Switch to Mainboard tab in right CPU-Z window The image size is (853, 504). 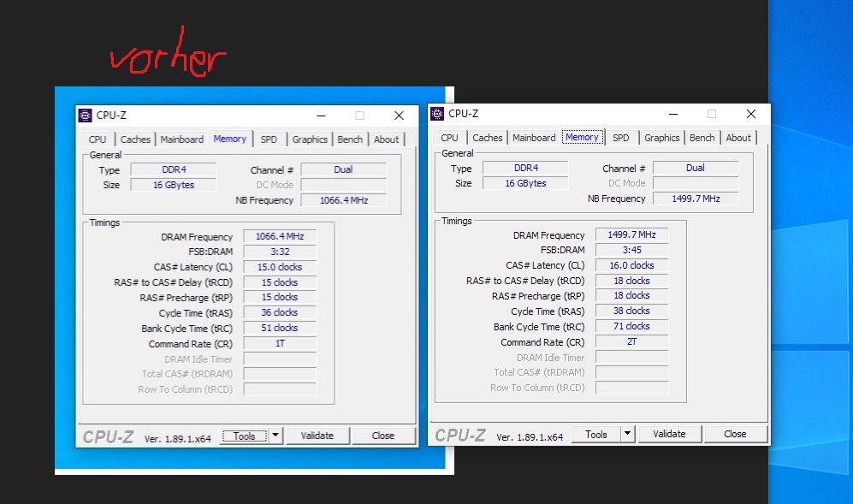point(534,138)
